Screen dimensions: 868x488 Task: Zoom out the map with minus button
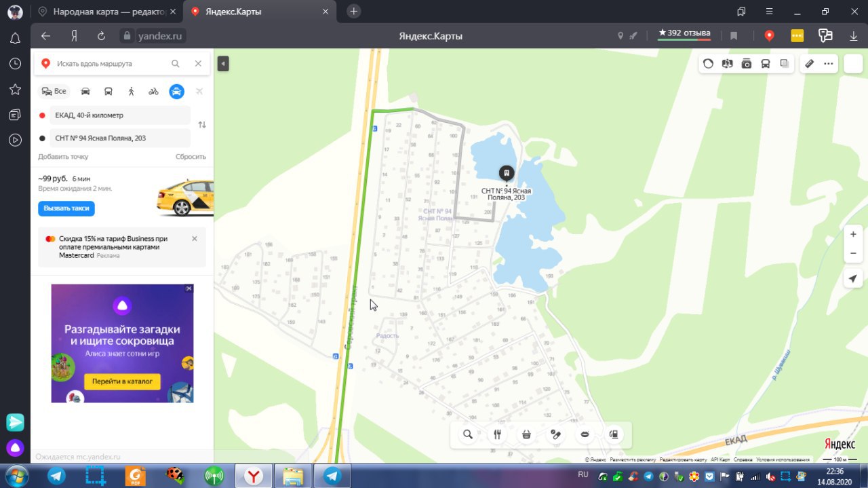click(853, 253)
